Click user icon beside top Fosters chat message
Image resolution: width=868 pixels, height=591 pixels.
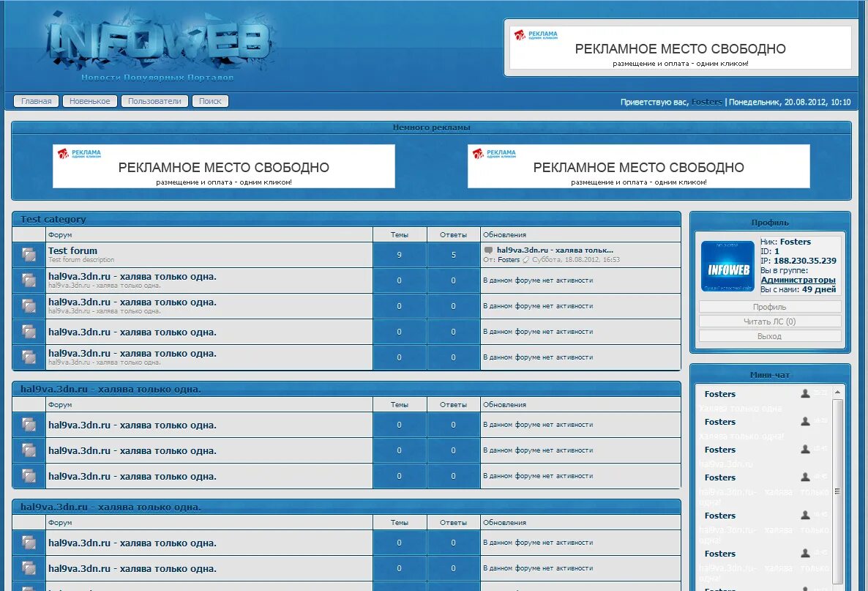pos(804,393)
